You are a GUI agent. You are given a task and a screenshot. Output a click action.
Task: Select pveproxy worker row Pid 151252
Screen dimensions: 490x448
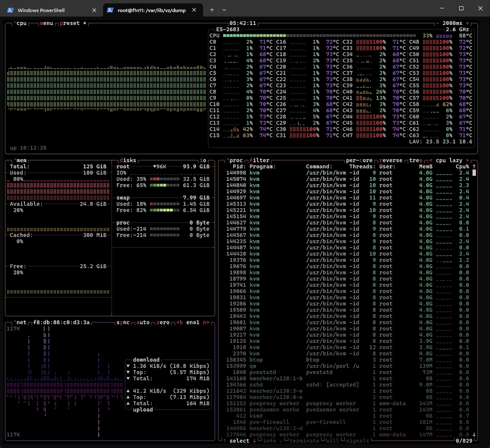click(348, 404)
